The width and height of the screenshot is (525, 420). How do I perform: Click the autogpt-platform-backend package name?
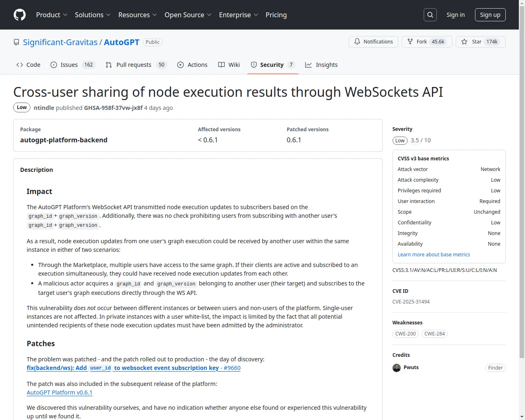tap(64, 140)
